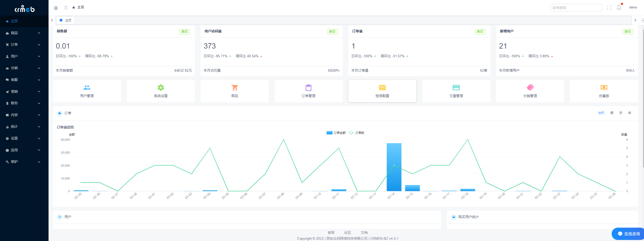644x241 pixels.
Task: Click the 菜单搜索 search field
Action: point(576,8)
